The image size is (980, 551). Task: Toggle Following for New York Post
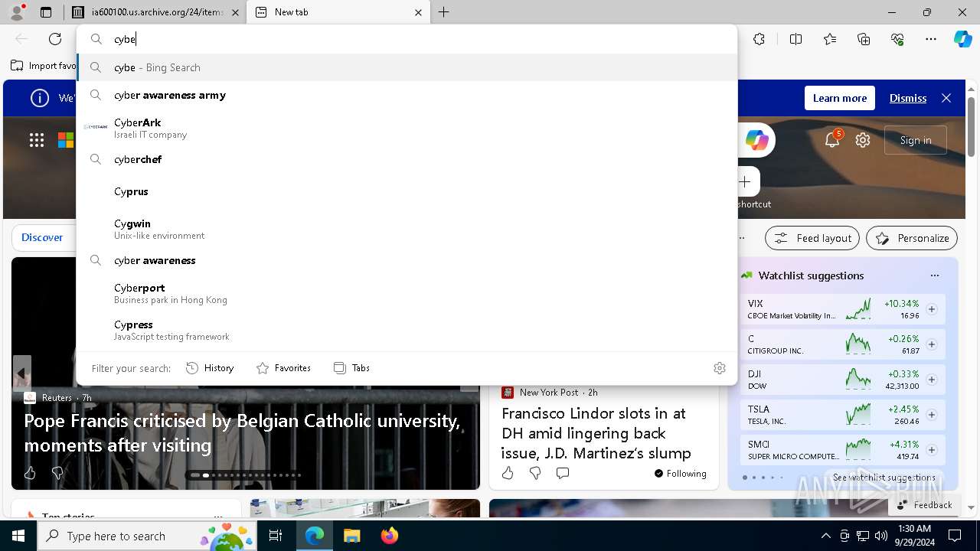(680, 473)
